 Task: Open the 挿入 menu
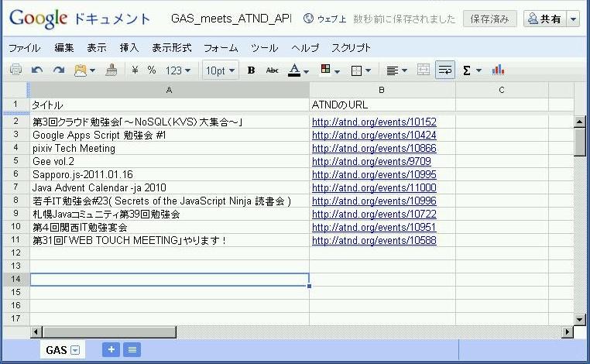[x=129, y=48]
